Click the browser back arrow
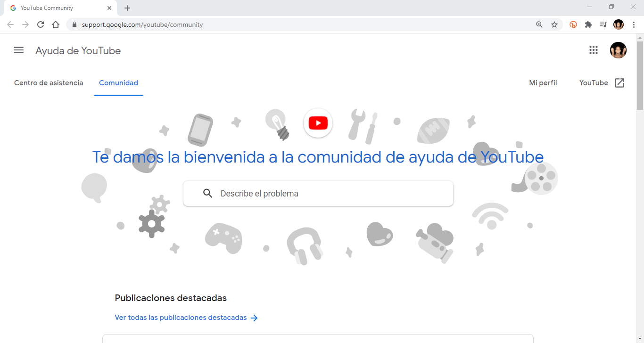Image resolution: width=644 pixels, height=343 pixels. pyautogui.click(x=10, y=24)
